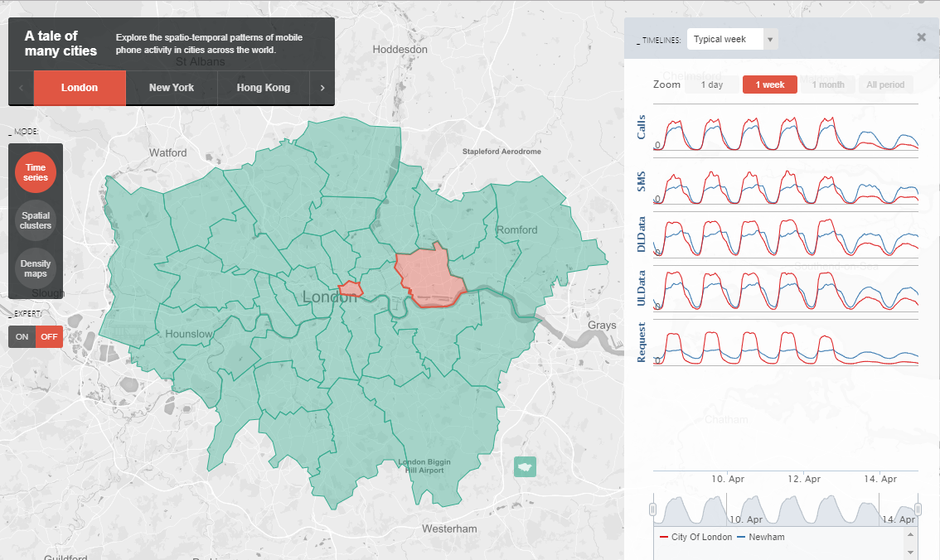Toggle City Of London legend series
The width and height of the screenshot is (940, 560).
(696, 537)
